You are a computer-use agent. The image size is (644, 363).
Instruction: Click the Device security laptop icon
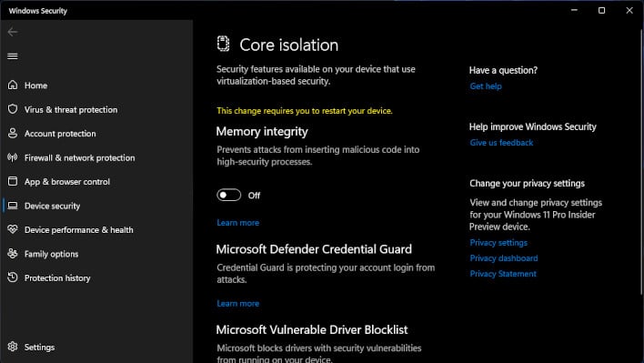click(13, 206)
